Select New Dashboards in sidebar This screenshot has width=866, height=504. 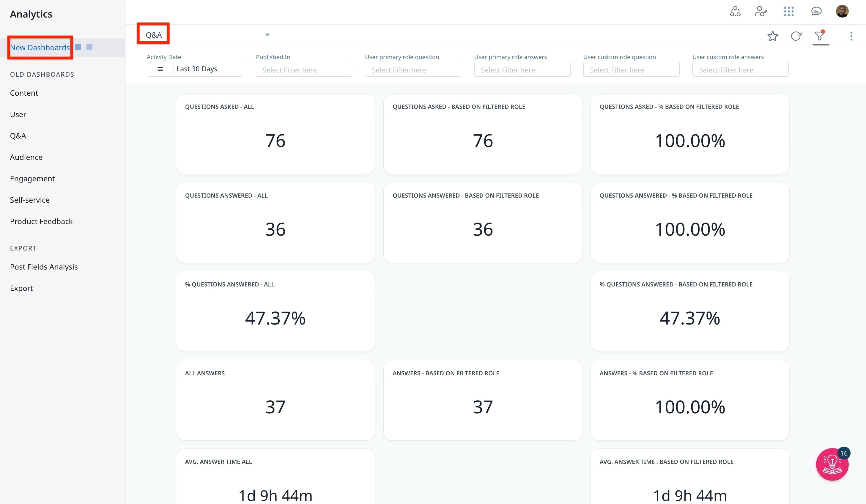pos(40,48)
